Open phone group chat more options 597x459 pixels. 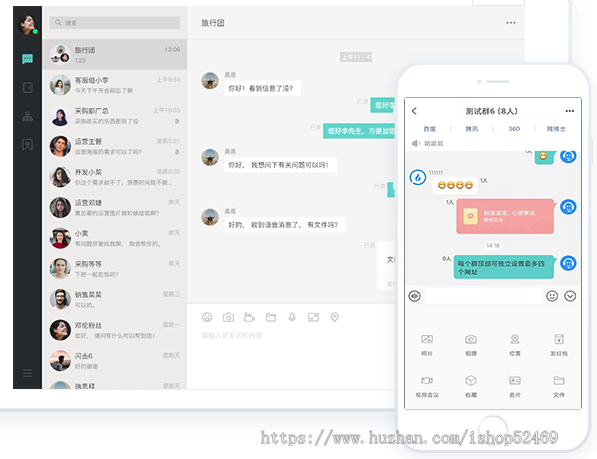(570, 111)
